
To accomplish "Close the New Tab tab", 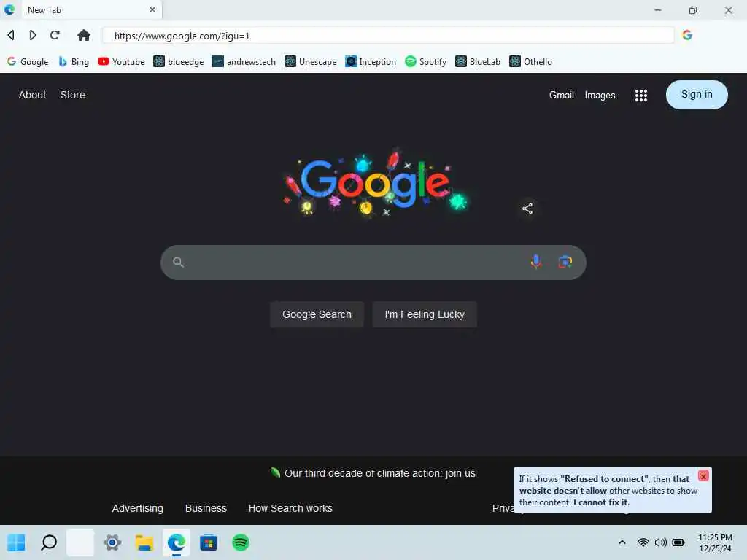I will (x=152, y=9).
